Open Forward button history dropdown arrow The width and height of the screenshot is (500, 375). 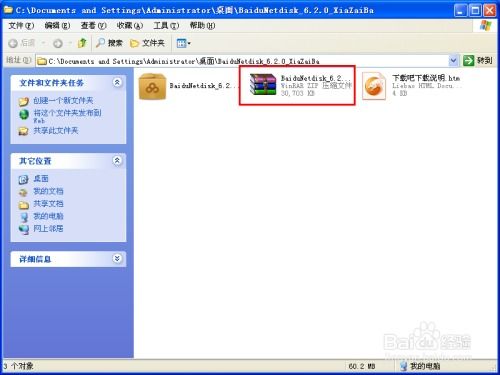[70, 43]
